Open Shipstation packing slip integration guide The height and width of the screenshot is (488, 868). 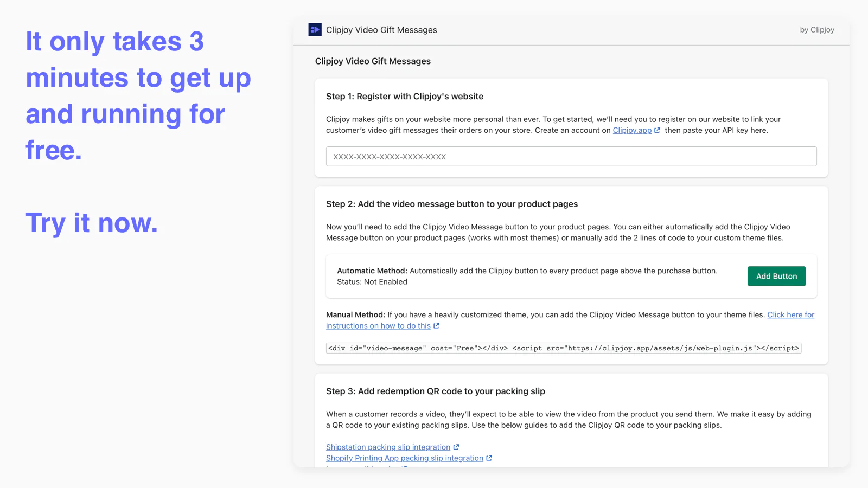click(x=388, y=447)
